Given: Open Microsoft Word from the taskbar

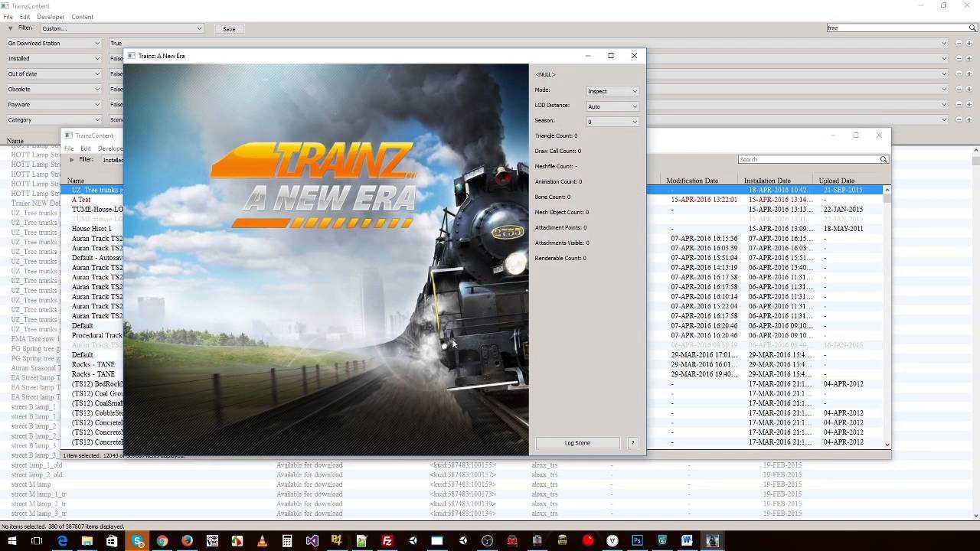Looking at the screenshot, I should (687, 541).
